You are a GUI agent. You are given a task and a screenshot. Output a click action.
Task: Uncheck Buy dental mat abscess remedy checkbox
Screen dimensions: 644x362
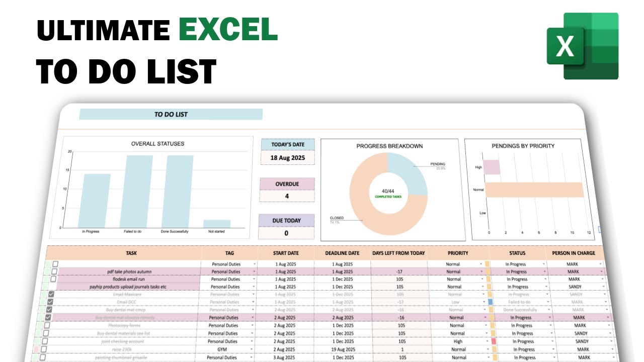(48, 317)
